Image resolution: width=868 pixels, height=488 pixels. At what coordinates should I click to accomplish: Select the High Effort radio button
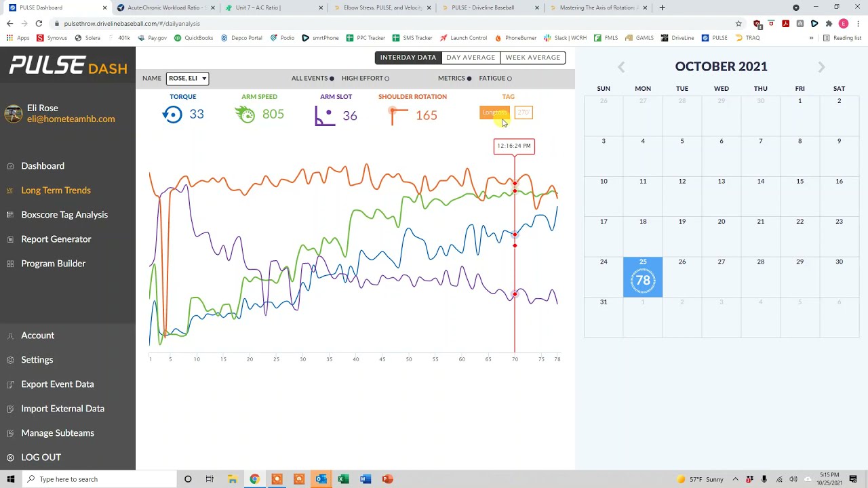pyautogui.click(x=387, y=79)
